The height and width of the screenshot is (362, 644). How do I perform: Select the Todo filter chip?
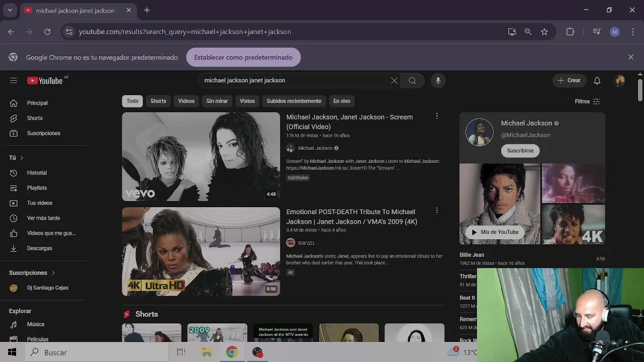[x=132, y=101]
